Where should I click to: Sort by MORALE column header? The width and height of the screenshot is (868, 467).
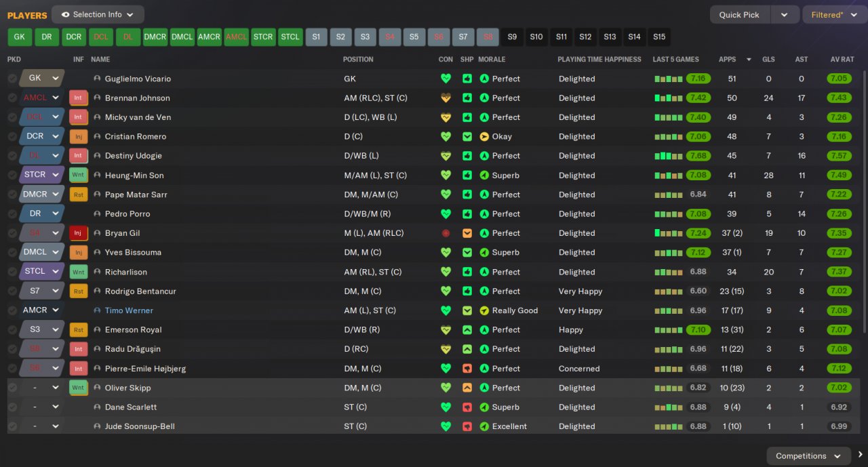coord(492,60)
